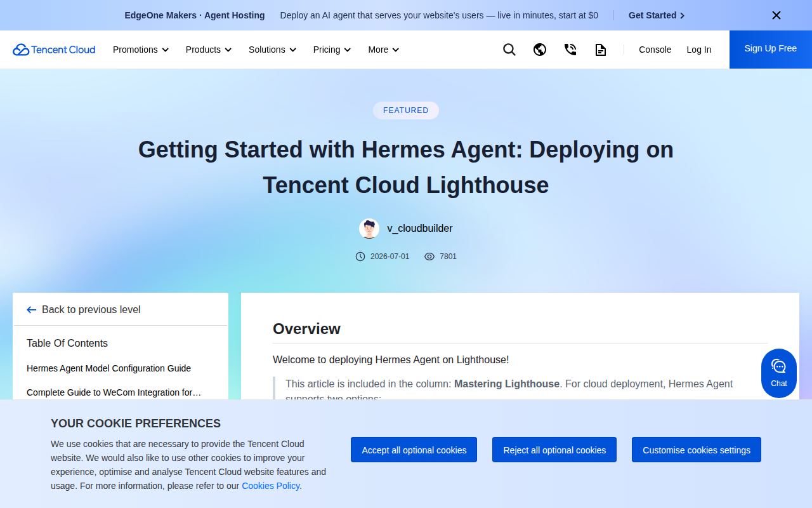
Task: Accept all optional cookies
Action: tap(414, 450)
